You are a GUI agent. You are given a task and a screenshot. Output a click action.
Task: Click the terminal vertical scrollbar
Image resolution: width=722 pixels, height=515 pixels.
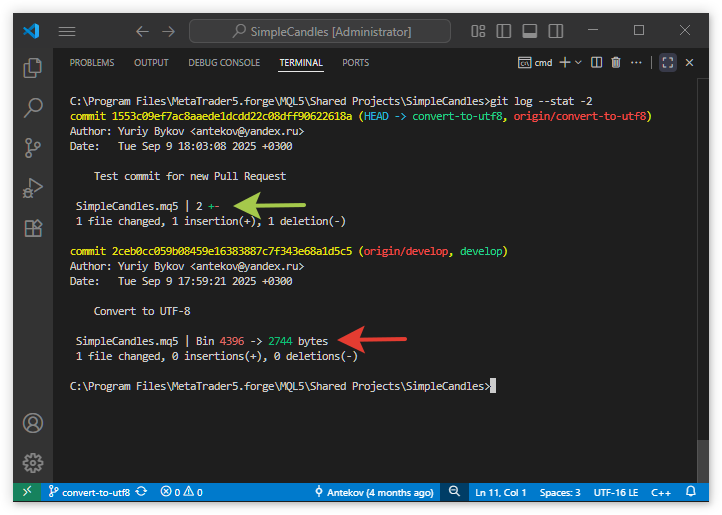pos(703,461)
